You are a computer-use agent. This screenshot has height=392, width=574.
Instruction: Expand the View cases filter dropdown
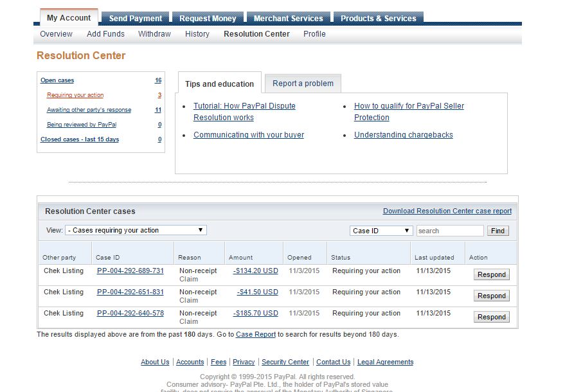(136, 230)
